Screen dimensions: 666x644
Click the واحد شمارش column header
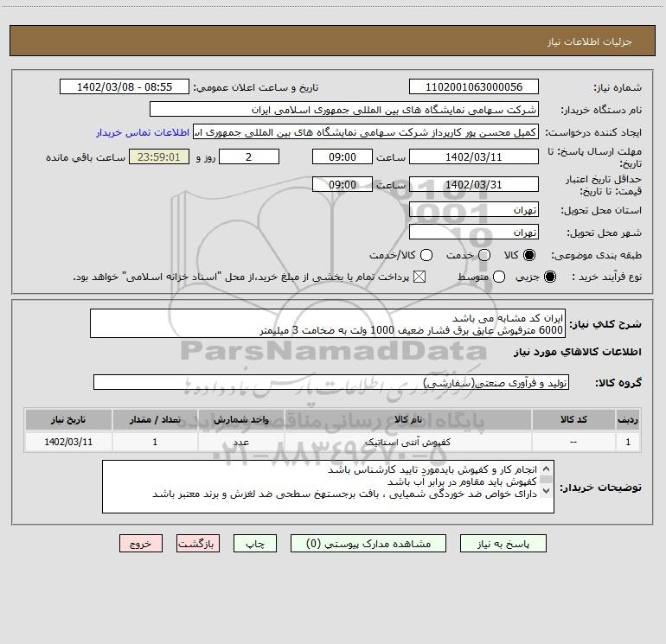coord(240,419)
